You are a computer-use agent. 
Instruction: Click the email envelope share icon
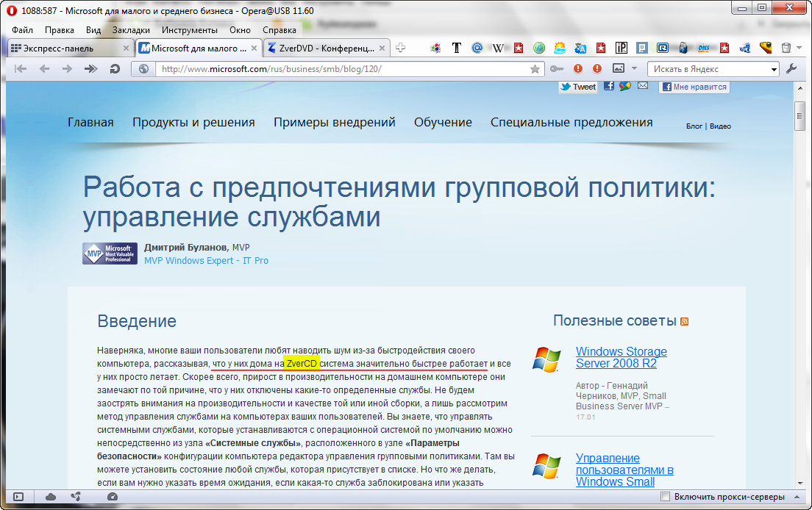point(643,86)
